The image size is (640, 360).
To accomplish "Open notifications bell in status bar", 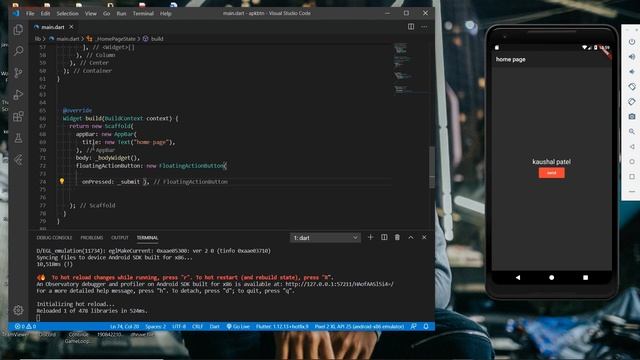I will (x=426, y=327).
